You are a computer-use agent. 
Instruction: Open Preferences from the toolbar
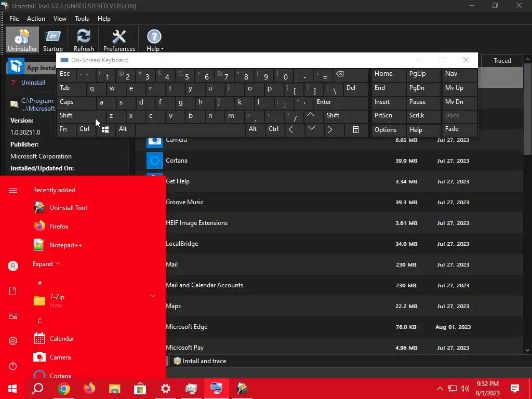[x=119, y=40]
